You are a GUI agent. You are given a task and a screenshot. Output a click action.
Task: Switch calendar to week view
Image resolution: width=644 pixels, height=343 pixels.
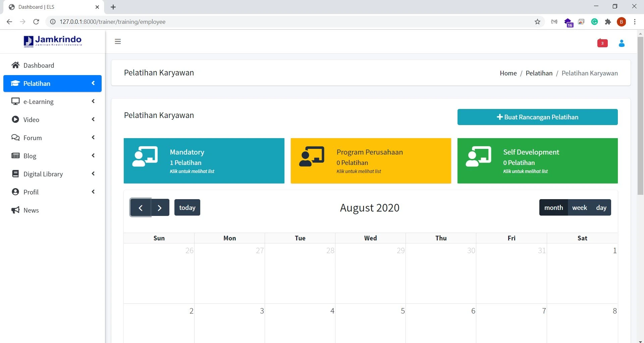coord(579,208)
